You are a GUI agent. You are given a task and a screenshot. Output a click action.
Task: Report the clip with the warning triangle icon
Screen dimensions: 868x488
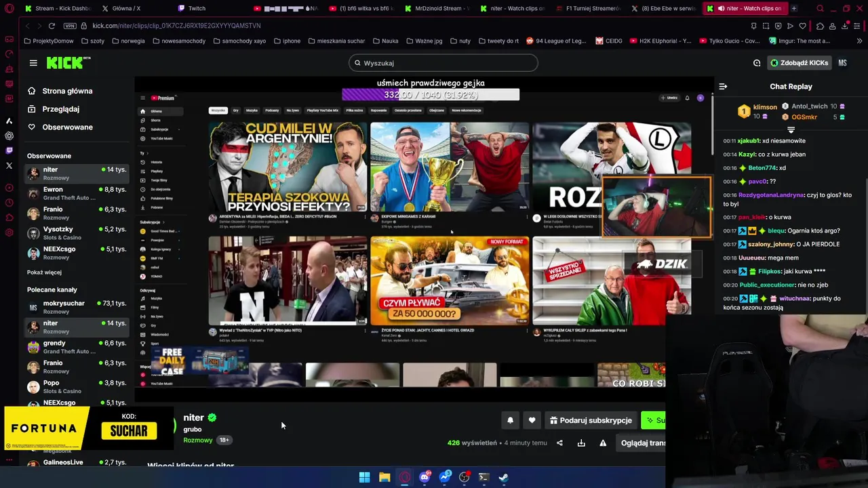(x=603, y=443)
